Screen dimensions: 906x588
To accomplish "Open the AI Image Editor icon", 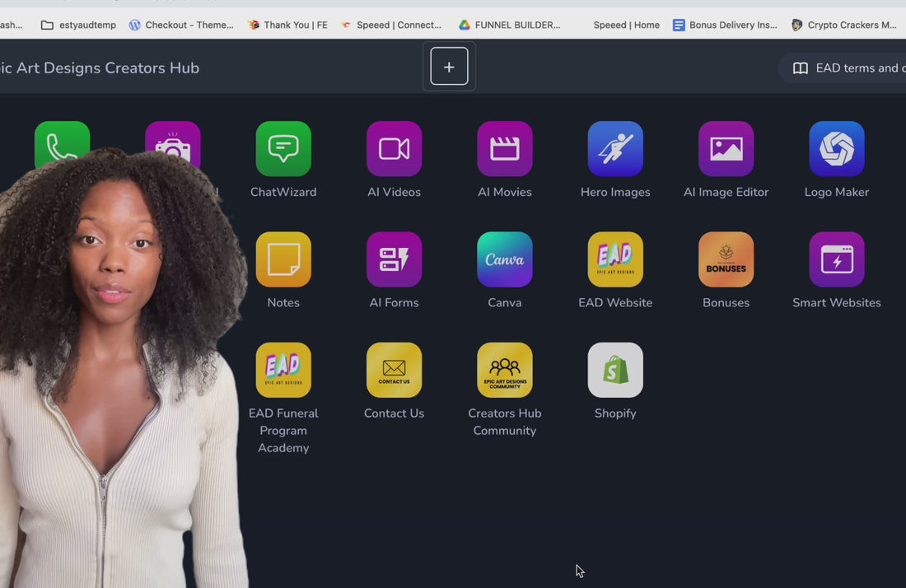I will pos(726,149).
